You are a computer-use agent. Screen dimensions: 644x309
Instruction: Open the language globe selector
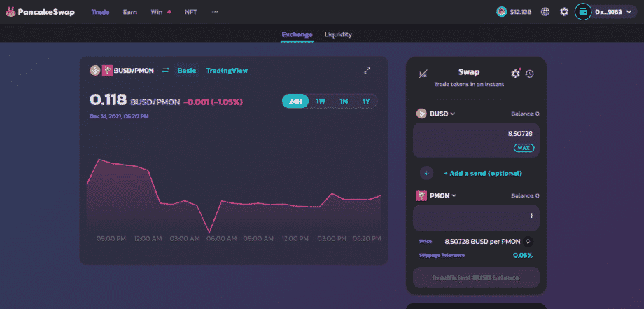tap(545, 12)
